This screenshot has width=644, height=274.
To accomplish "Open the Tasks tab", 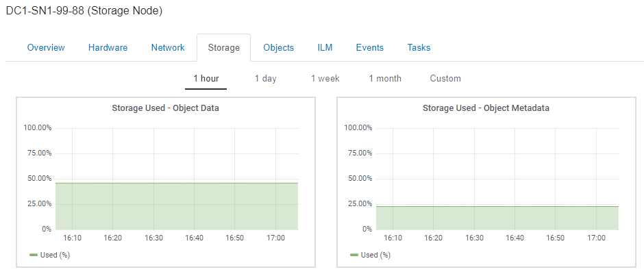I will coord(419,48).
